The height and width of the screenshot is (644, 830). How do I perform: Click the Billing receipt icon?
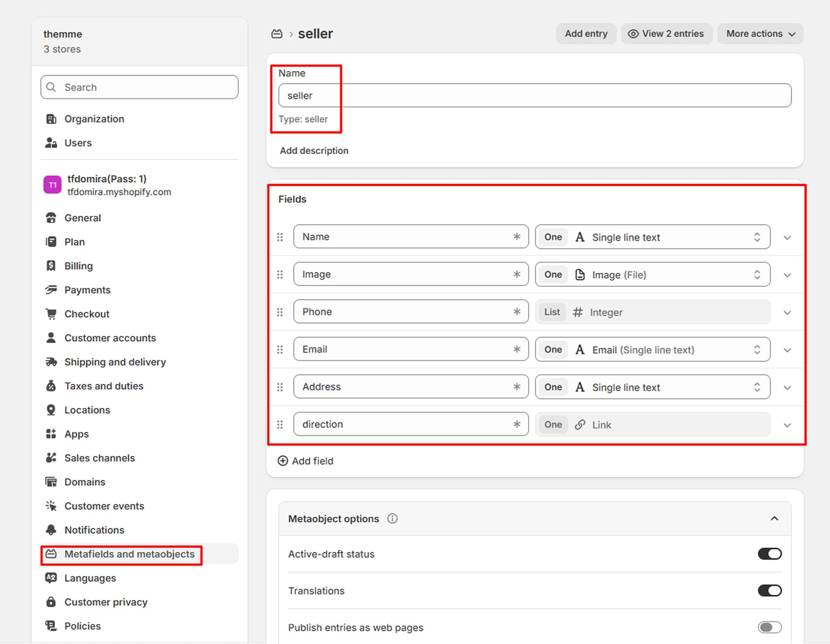pos(51,266)
